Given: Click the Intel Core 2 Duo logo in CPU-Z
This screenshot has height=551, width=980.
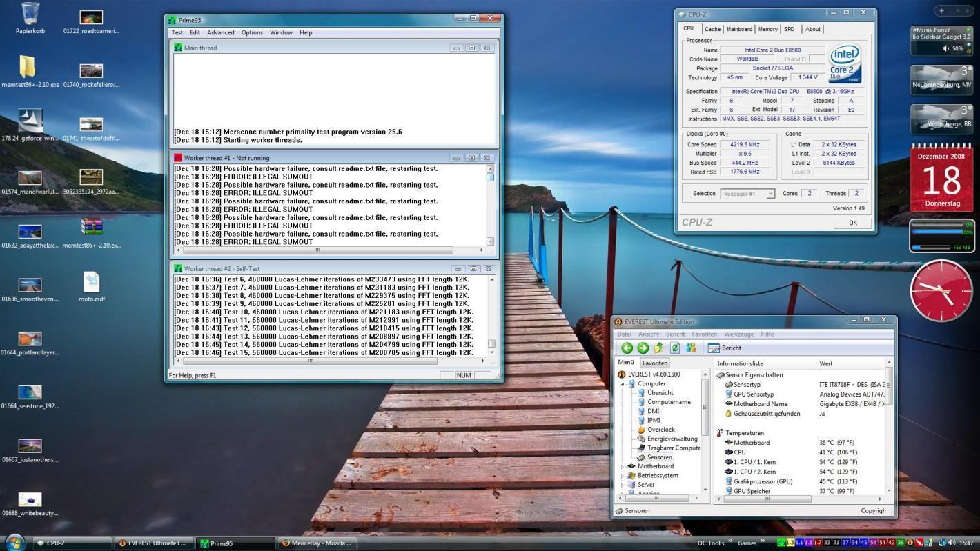Looking at the screenshot, I should pyautogui.click(x=845, y=65).
